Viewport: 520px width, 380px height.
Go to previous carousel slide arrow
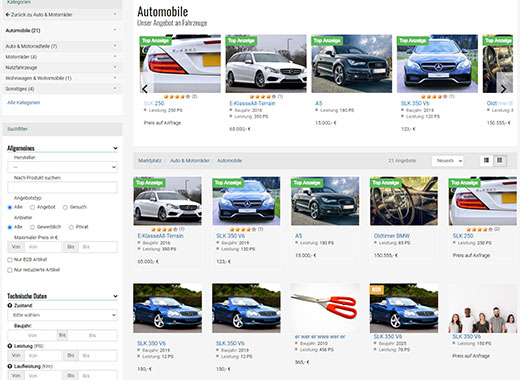pyautogui.click(x=145, y=89)
